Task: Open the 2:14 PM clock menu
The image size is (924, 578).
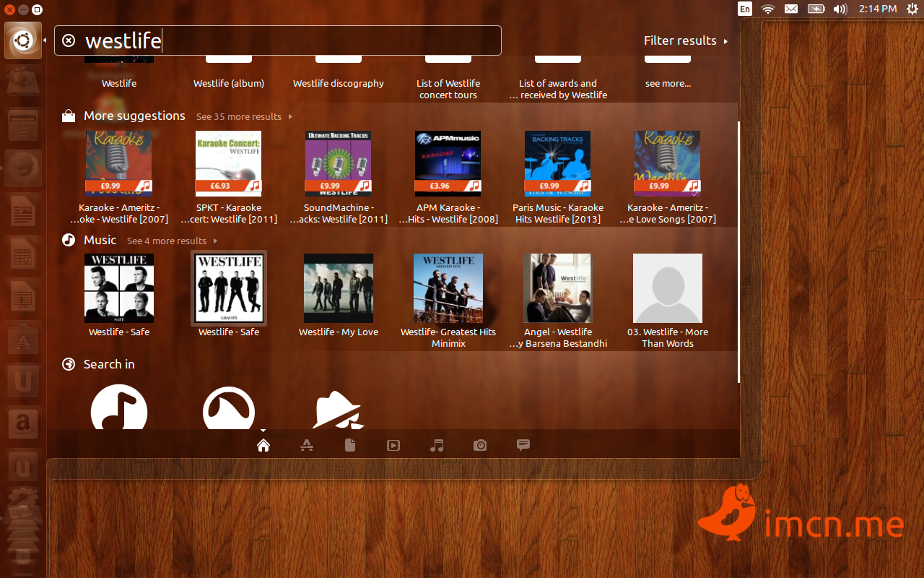Action: 878,9
